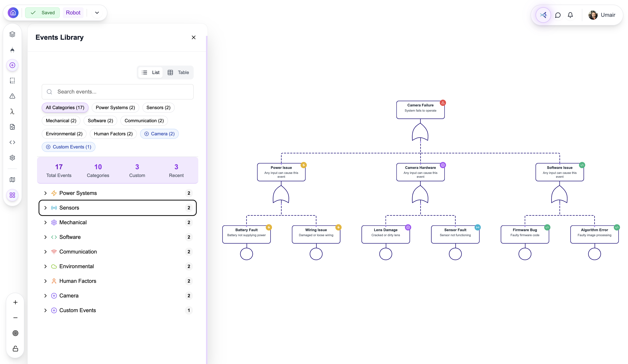Switch to List view tab
This screenshot has width=628, height=364.
pos(150,72)
